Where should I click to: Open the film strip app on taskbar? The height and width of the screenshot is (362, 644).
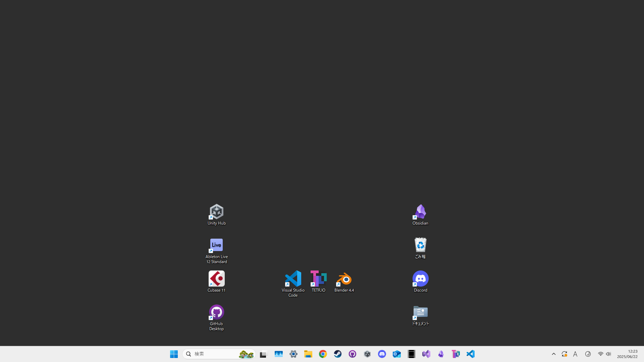point(412,354)
